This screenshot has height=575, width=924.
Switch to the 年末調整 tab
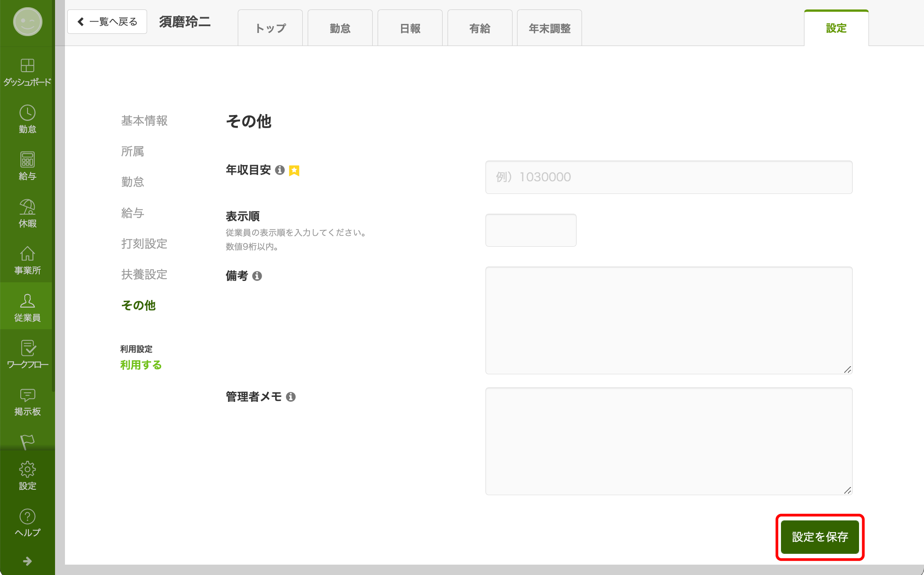(550, 28)
